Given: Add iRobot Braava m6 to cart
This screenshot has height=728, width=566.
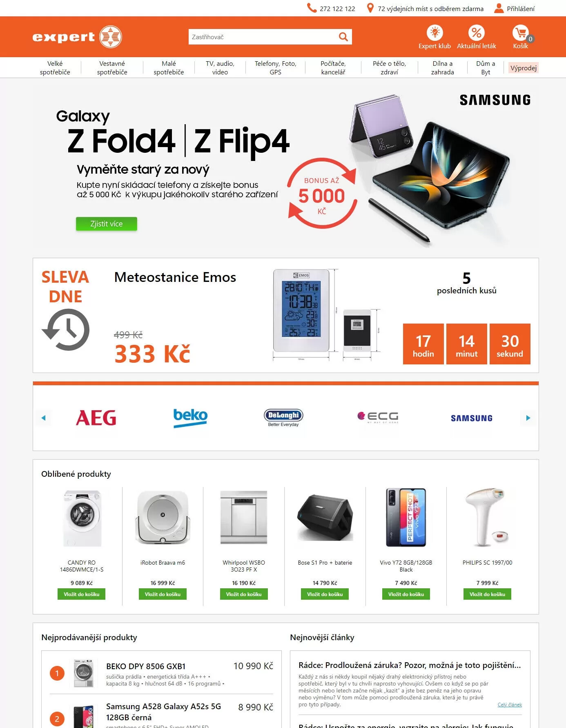Looking at the screenshot, I should pyautogui.click(x=163, y=594).
